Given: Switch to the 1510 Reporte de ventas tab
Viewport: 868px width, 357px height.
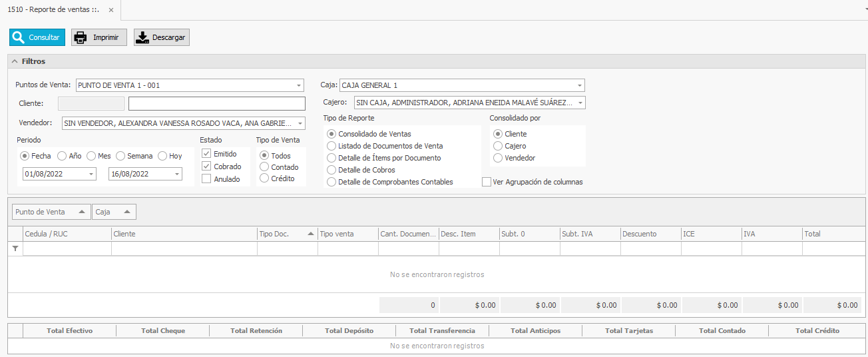Looking at the screenshot, I should click(x=52, y=10).
